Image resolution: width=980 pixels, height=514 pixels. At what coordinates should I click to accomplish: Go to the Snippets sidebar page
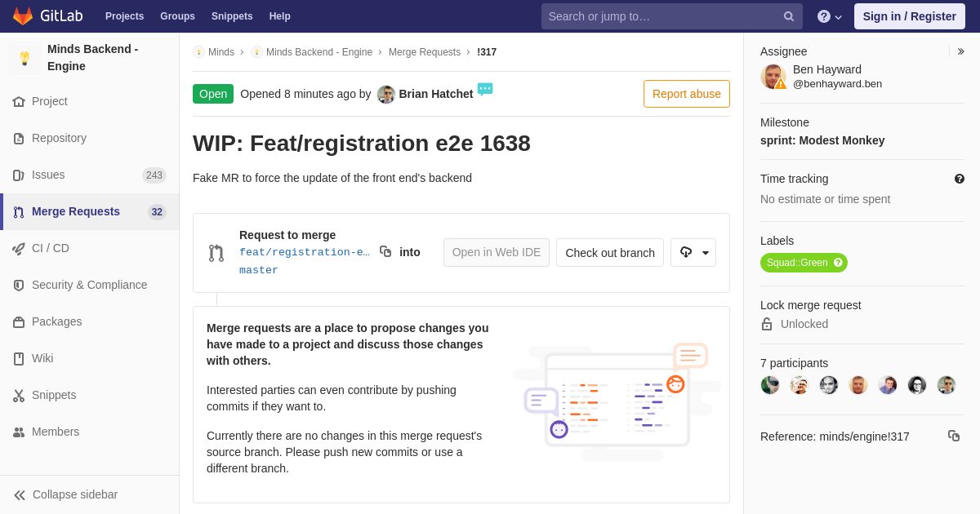tap(54, 395)
